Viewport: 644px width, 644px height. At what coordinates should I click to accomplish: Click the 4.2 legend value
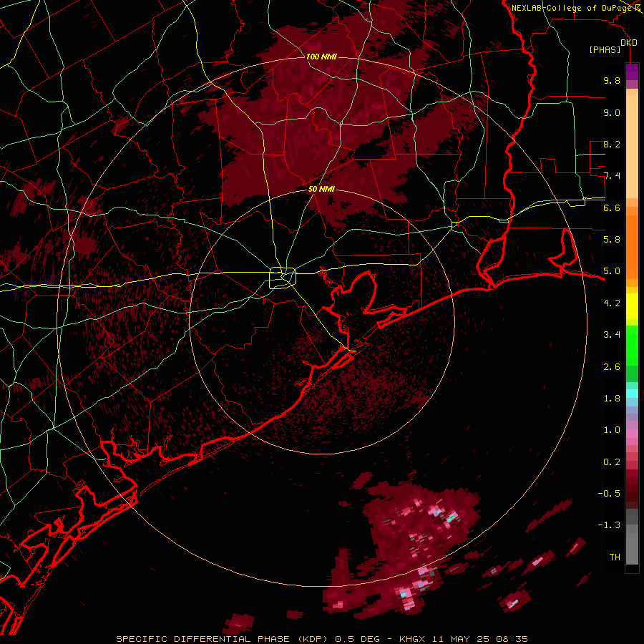point(612,303)
